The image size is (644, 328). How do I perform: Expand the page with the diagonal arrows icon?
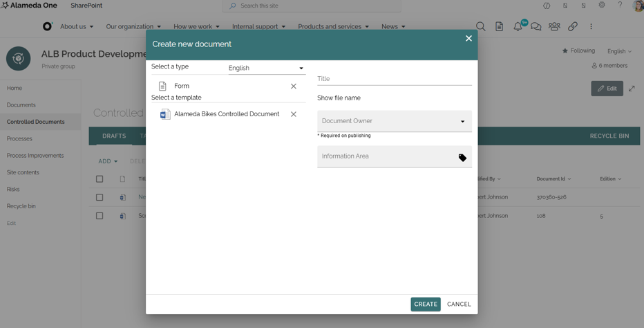coord(632,89)
